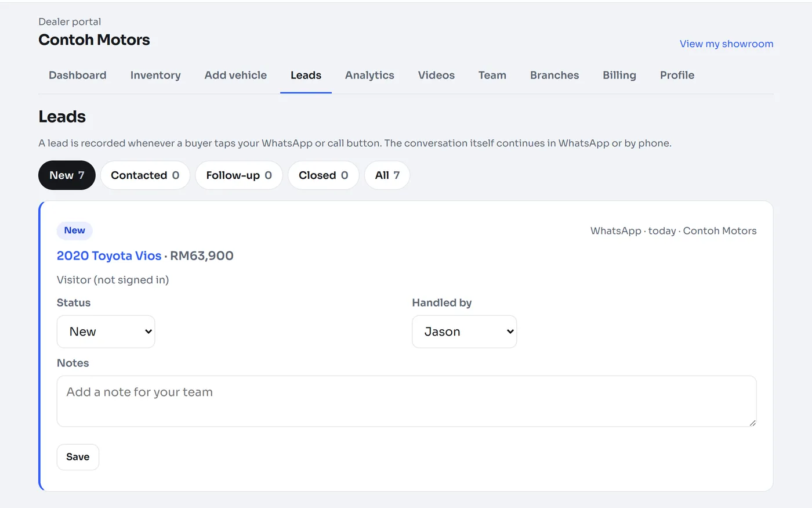Click the View my showroom link
Screen dimensions: 812x508
point(726,44)
